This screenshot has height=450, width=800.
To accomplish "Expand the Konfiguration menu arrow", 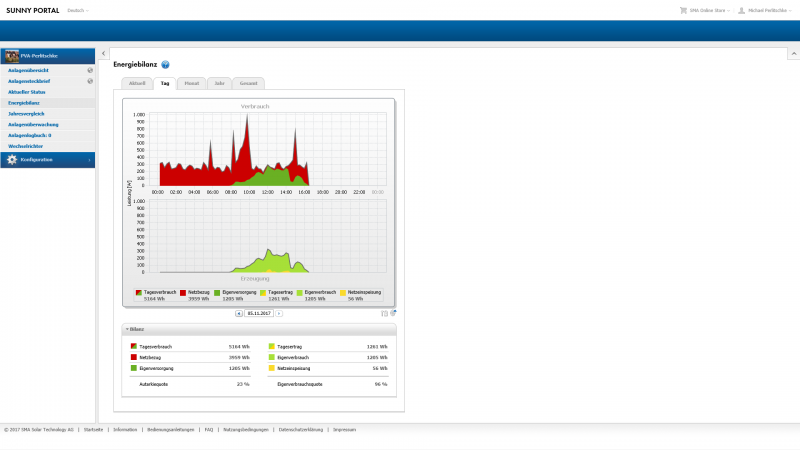I will point(90,160).
